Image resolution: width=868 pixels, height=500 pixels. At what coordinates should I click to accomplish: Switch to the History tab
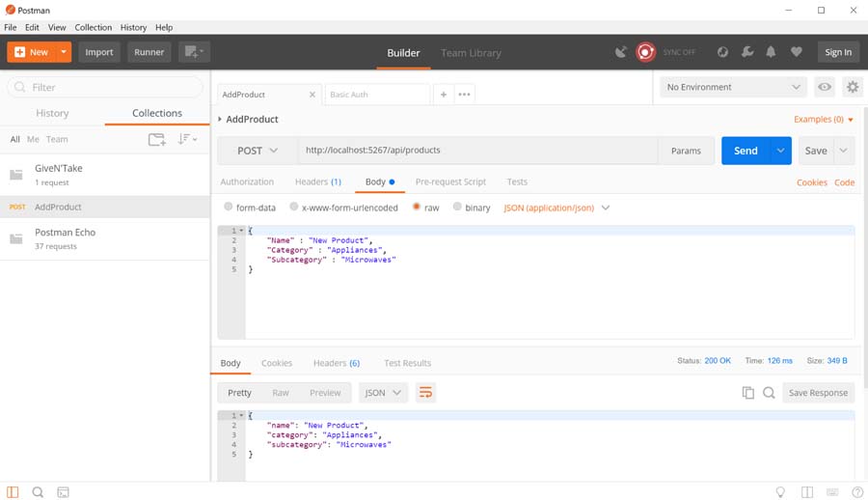pyautogui.click(x=52, y=113)
